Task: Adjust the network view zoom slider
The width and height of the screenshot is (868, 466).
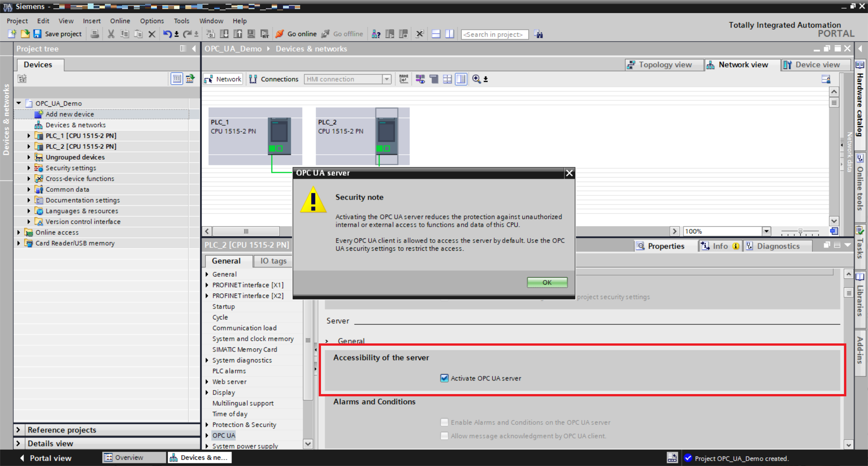Action: coord(800,232)
